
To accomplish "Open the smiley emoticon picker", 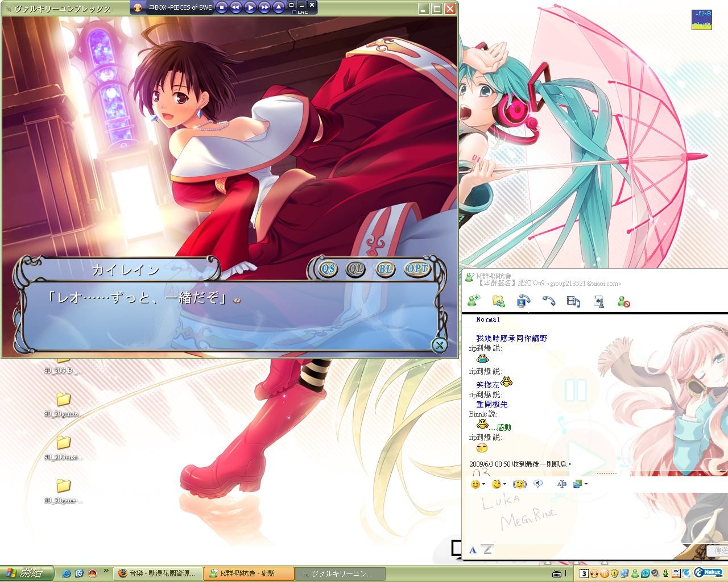I will (475, 484).
